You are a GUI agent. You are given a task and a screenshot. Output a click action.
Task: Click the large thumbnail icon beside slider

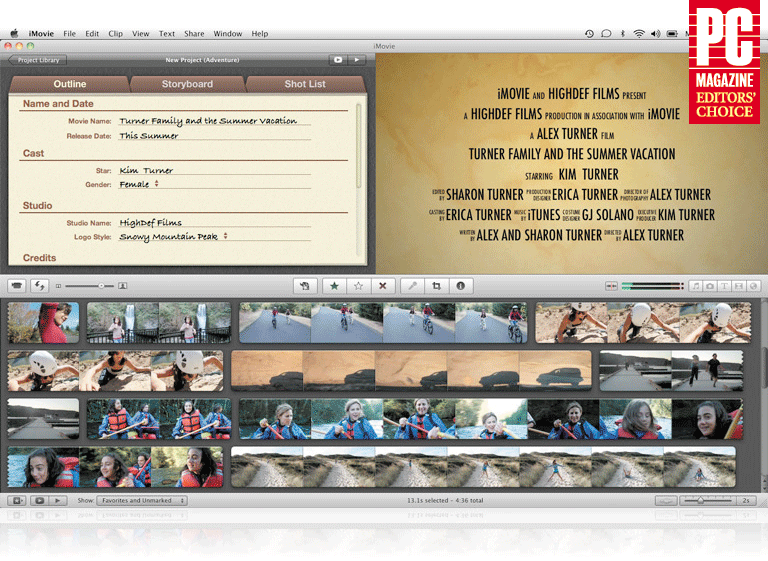click(x=123, y=286)
